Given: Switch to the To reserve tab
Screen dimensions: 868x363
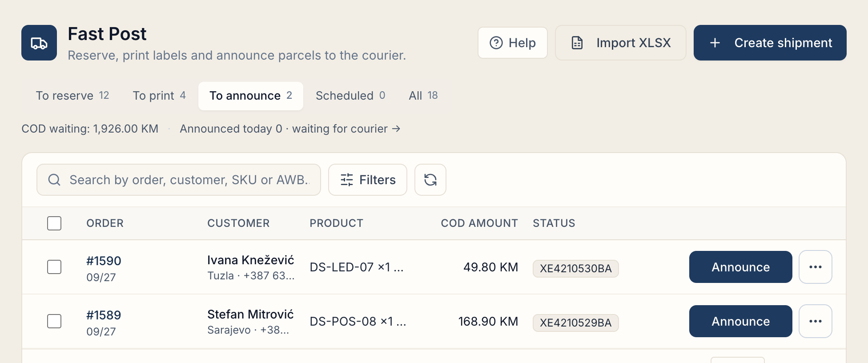Looking at the screenshot, I should tap(72, 96).
